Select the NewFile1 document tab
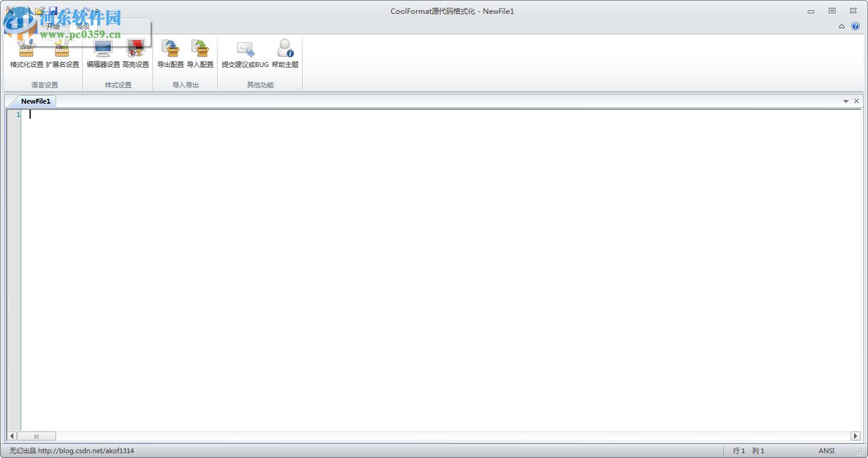The image size is (868, 458). point(36,101)
